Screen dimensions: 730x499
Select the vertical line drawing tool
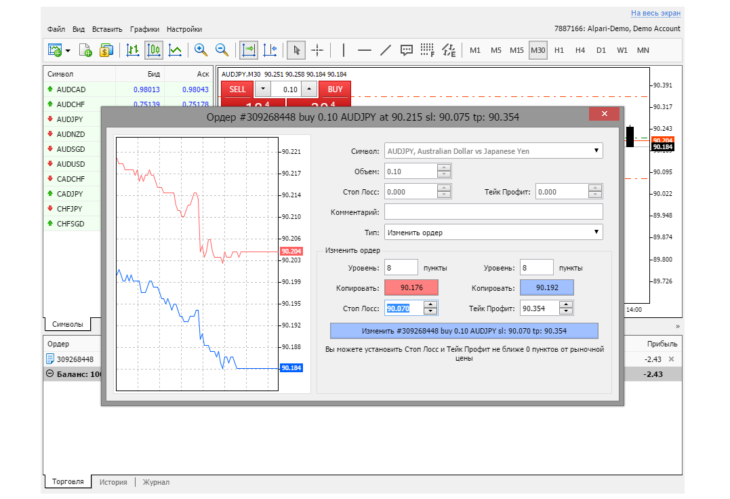pos(344,50)
